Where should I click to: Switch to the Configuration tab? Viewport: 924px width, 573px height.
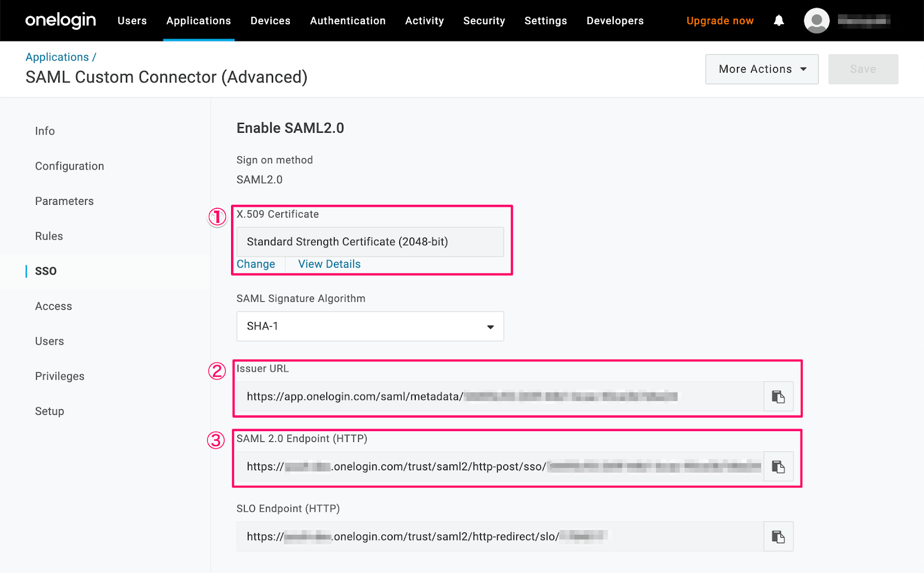tap(69, 166)
